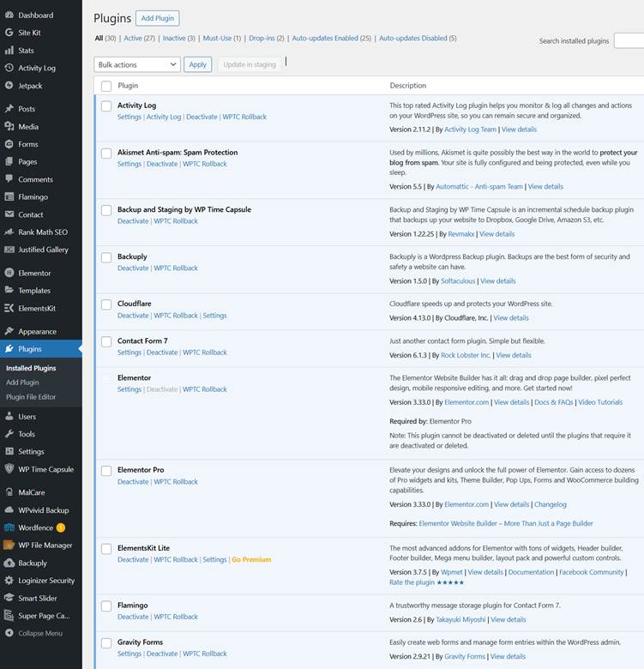Tick the Activity Log plugin checkbox
This screenshot has width=644, height=669.
[106, 106]
